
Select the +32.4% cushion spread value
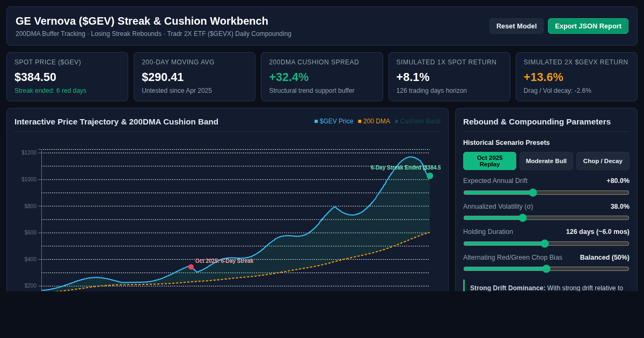[289, 77]
